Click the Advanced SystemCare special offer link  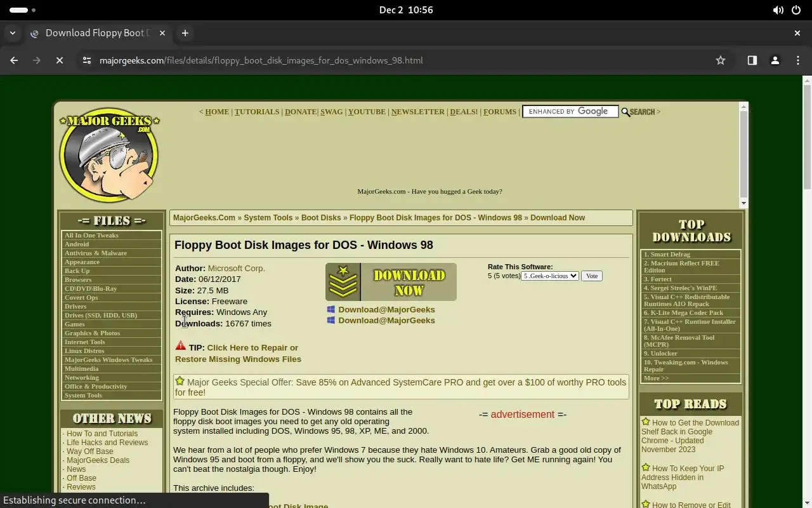coord(401,387)
